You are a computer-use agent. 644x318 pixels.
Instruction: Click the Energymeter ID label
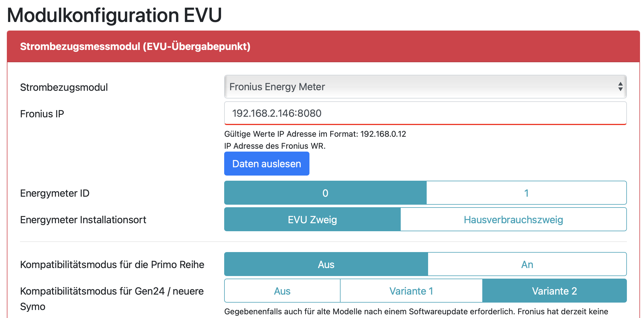(55, 193)
